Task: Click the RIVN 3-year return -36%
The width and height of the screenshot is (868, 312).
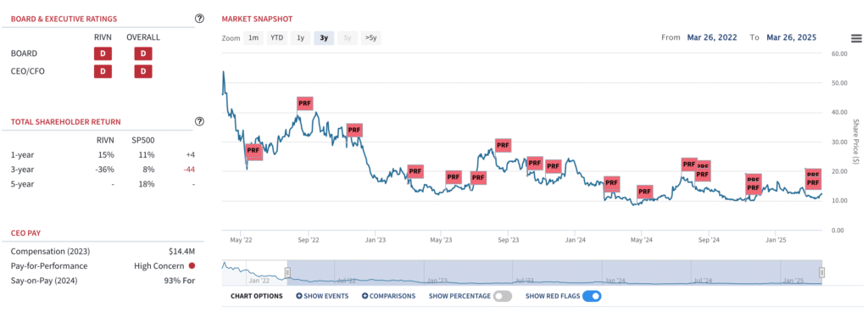Action: 105,170
